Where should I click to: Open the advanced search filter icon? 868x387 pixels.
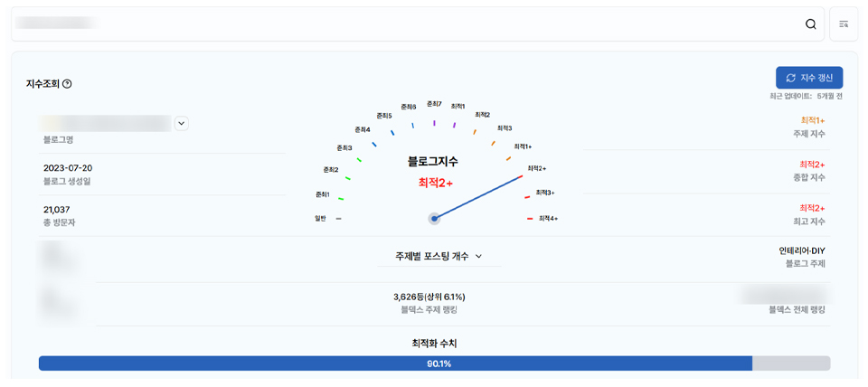(x=844, y=24)
